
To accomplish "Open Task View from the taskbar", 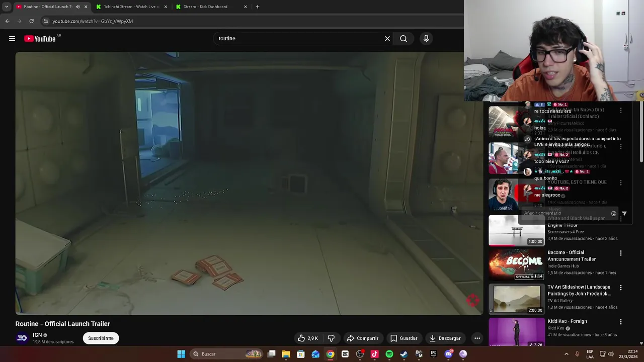I will (x=271, y=354).
